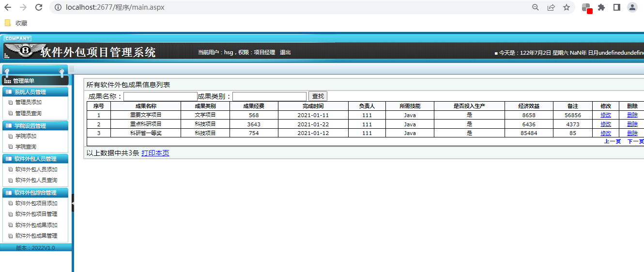Open 学院查询 in the sidebar

tap(26, 147)
